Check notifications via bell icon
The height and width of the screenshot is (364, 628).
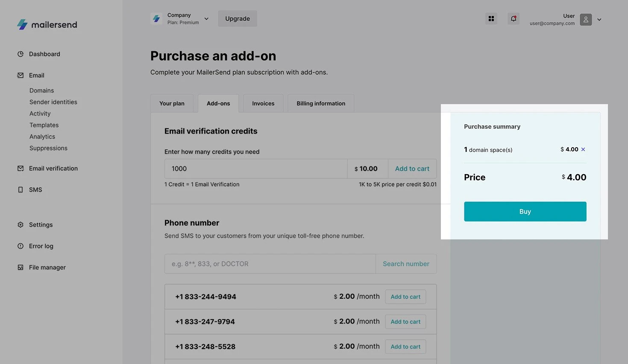tap(514, 19)
